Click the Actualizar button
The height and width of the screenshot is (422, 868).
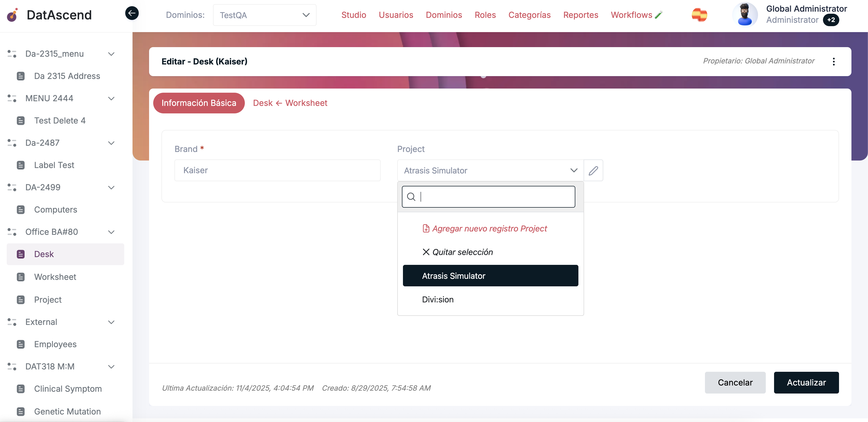[806, 383]
